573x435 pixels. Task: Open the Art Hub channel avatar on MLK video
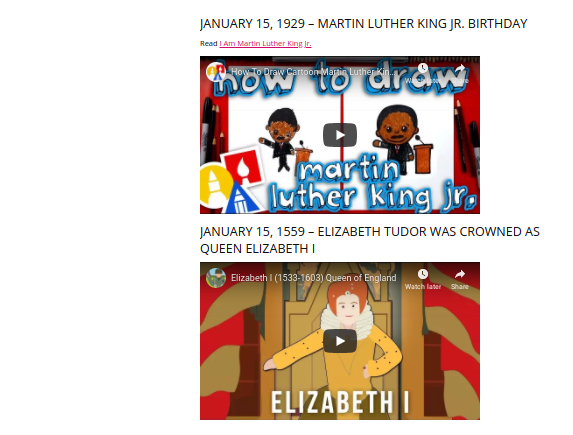point(216,72)
